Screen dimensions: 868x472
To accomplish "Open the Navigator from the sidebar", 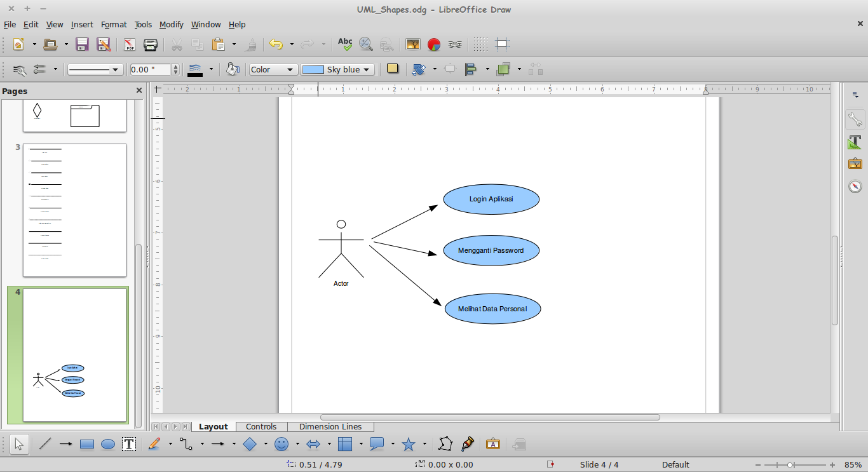I will point(855,186).
